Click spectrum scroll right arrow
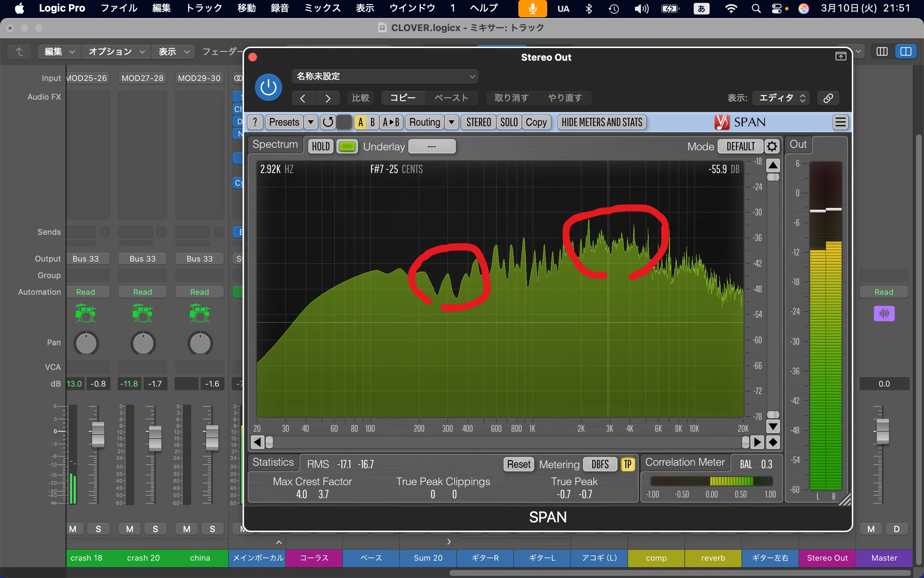Image resolution: width=924 pixels, height=578 pixels. tap(757, 442)
